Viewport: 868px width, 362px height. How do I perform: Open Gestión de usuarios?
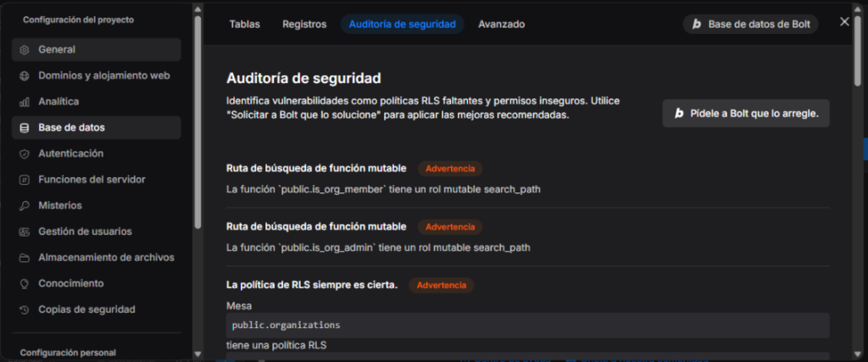point(97,232)
